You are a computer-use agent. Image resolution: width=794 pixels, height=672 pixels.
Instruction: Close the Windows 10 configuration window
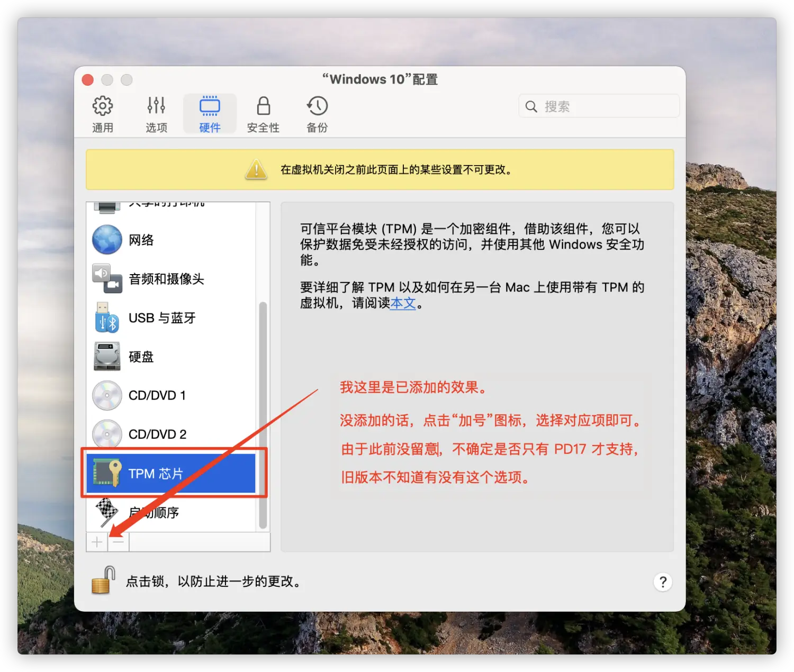(x=88, y=80)
